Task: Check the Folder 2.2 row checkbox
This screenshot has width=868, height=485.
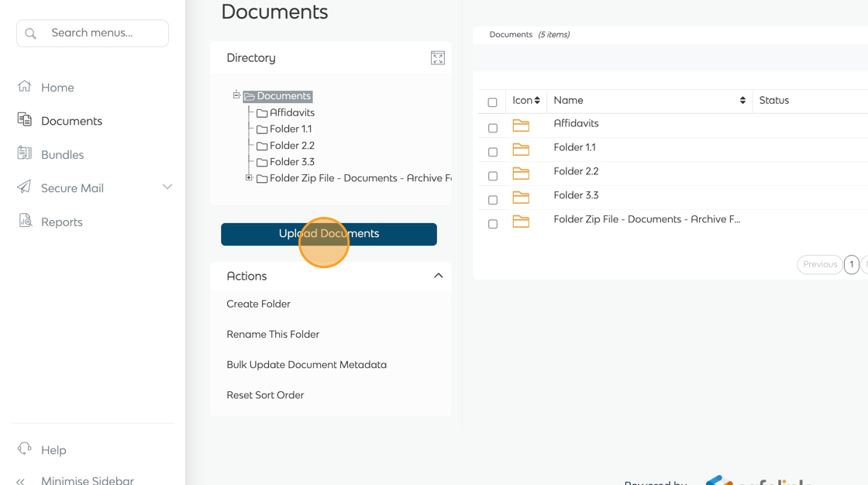Action: coord(493,176)
